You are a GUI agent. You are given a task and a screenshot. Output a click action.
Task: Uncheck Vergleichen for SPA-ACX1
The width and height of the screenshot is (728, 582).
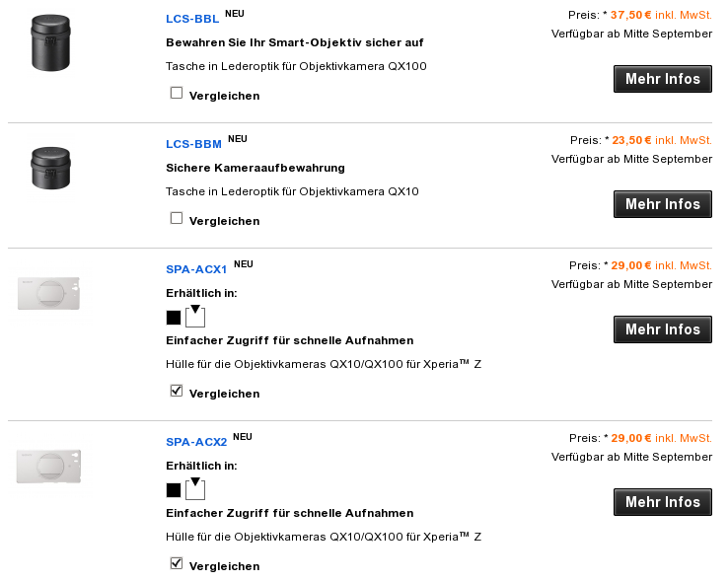click(x=177, y=391)
